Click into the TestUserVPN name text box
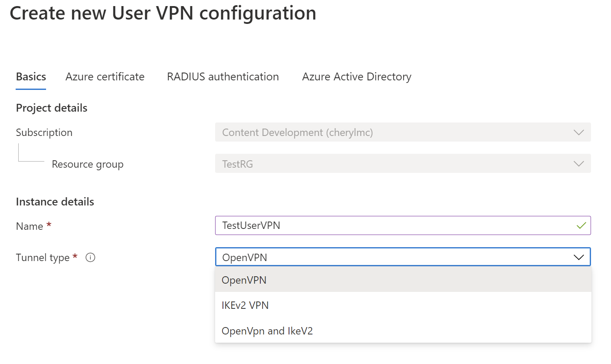Image resolution: width=611 pixels, height=364 pixels. (391, 226)
